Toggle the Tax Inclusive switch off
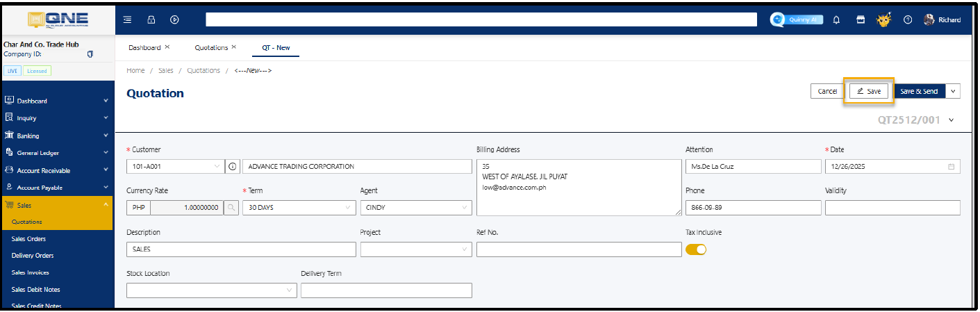Screen dimensions: 980x312 696,249
